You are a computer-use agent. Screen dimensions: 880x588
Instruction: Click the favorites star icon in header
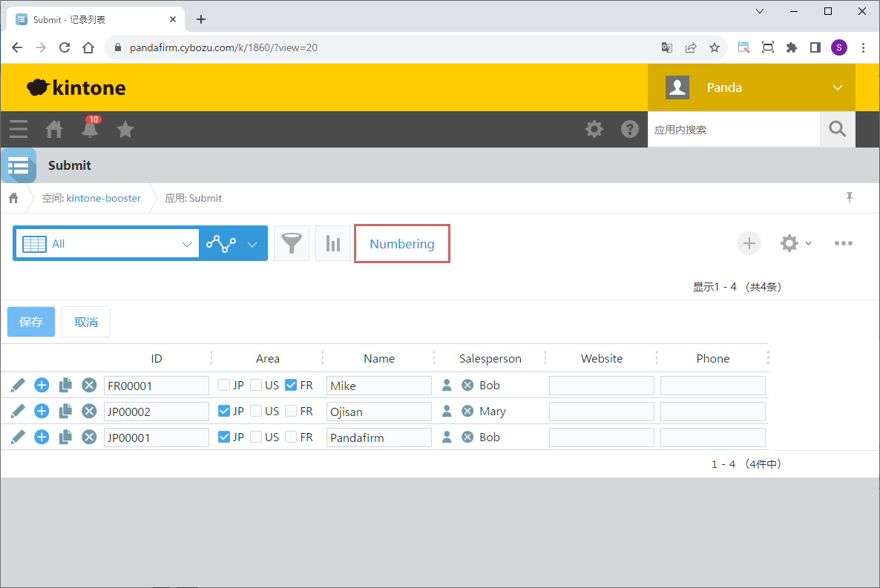[125, 130]
